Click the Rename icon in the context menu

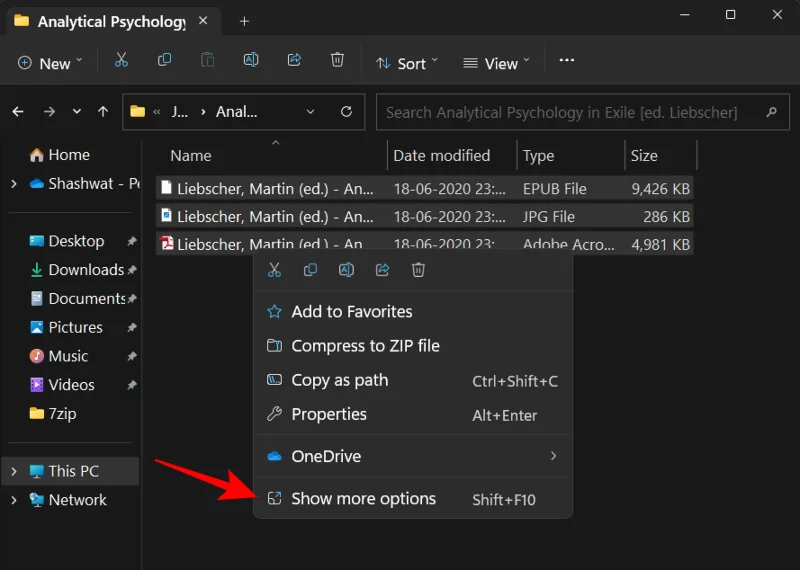coord(346,270)
